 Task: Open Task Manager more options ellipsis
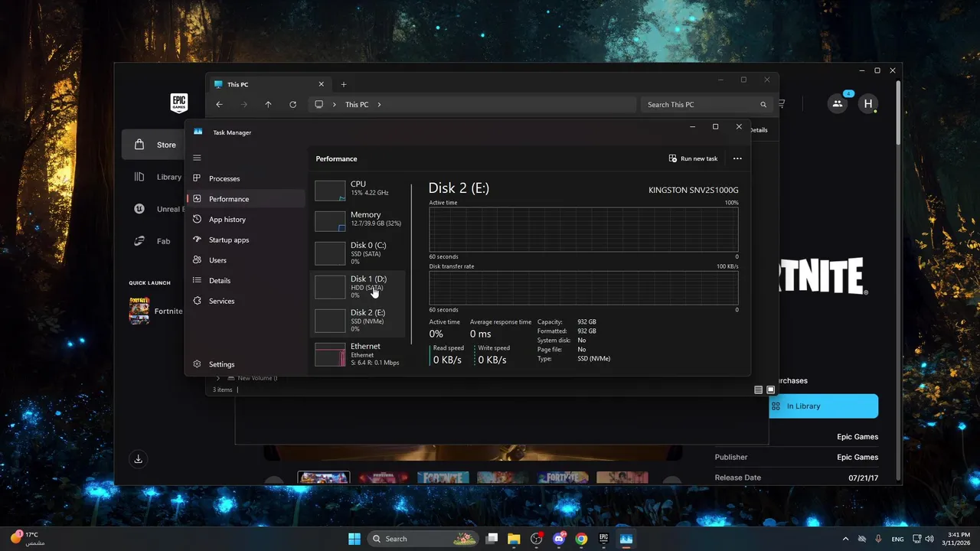coord(737,158)
